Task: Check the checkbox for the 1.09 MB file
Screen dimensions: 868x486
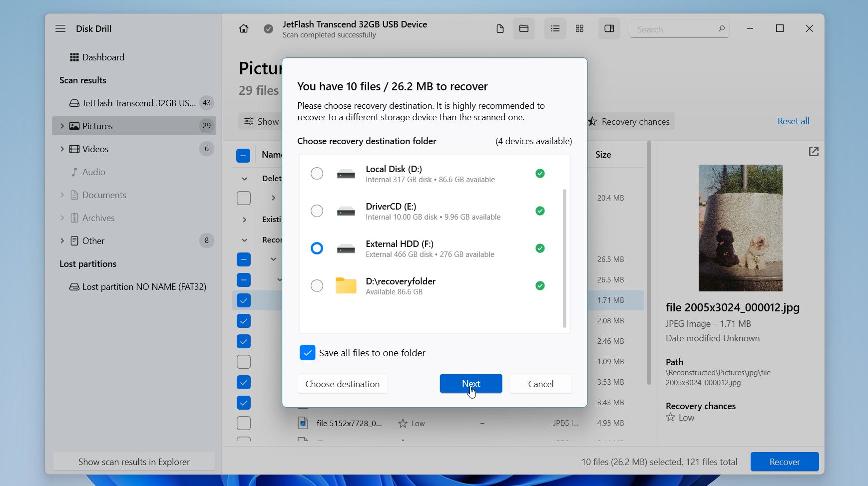Action: coord(244,362)
